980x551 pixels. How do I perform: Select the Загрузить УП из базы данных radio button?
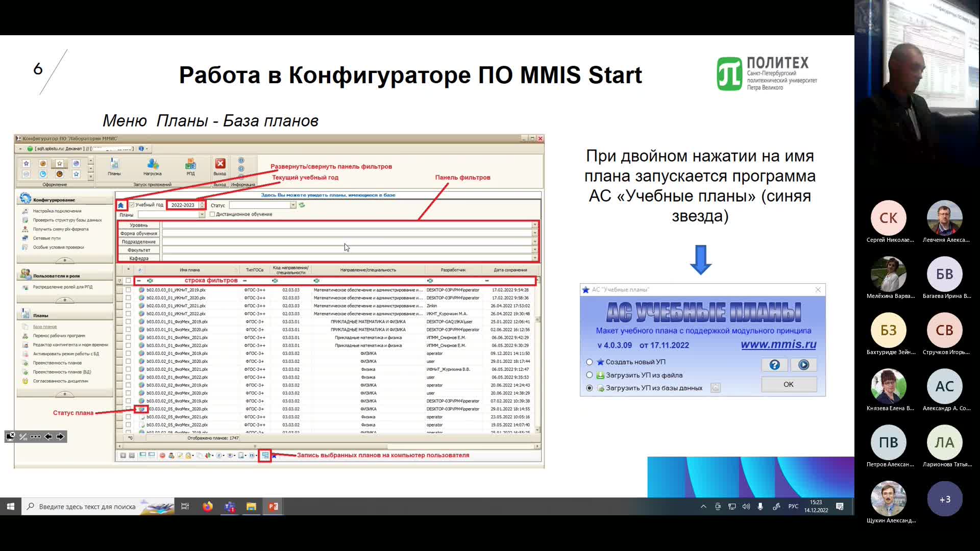590,388
